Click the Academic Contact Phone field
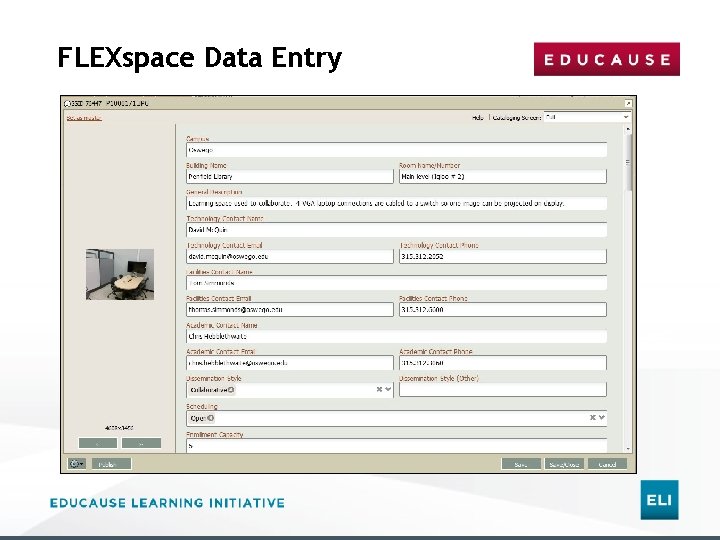 tap(503, 363)
